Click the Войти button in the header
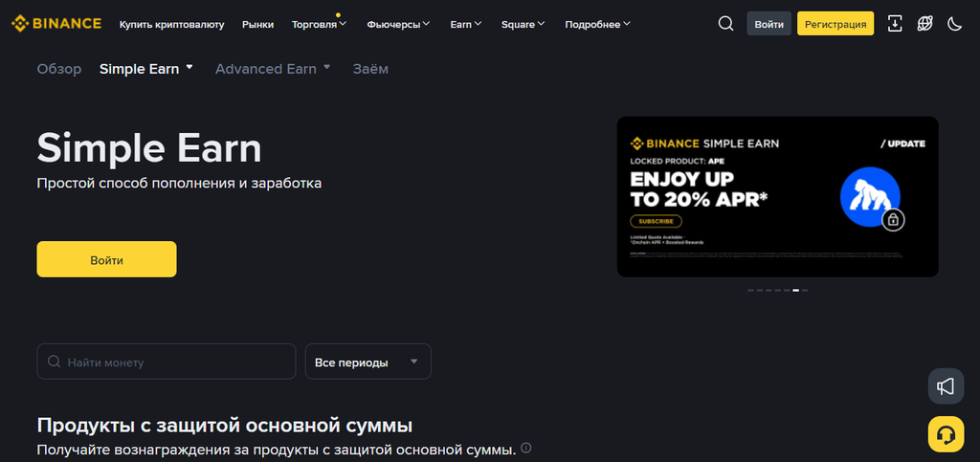The width and height of the screenshot is (980, 462). 768,24
